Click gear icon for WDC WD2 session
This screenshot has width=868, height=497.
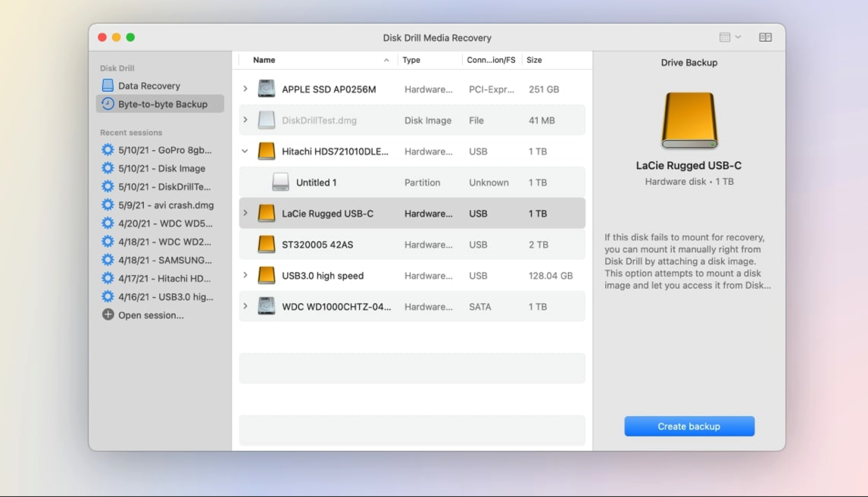(108, 242)
